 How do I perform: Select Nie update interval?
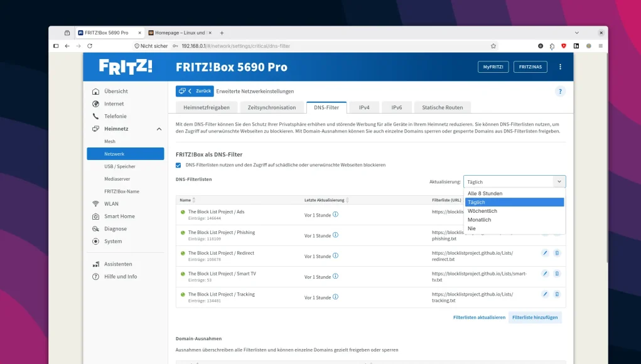pyautogui.click(x=514, y=228)
